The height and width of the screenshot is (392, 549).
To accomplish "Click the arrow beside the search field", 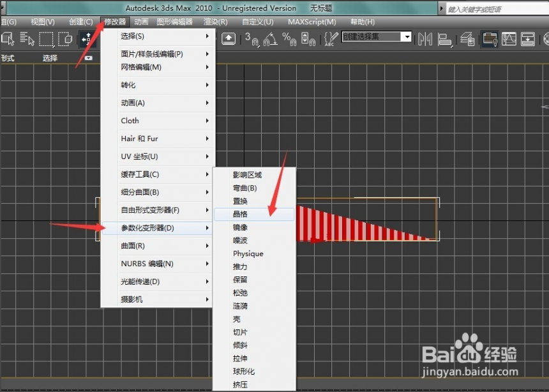I will tap(442, 9).
